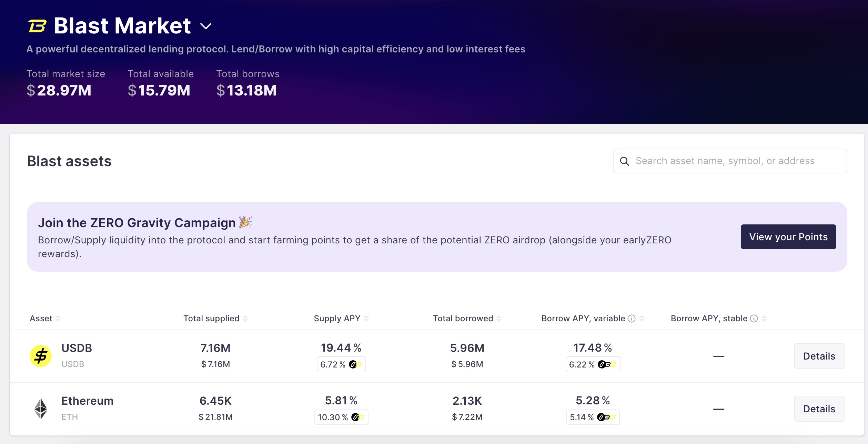This screenshot has width=868, height=444.
Task: Click Ethereum borrowed dollar value $7.22M
Action: point(467,417)
